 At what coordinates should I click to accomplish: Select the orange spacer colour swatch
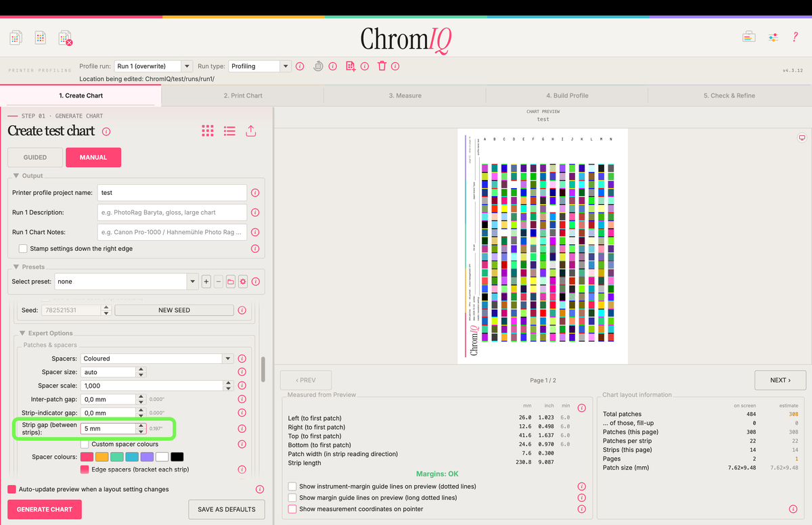pos(102,457)
